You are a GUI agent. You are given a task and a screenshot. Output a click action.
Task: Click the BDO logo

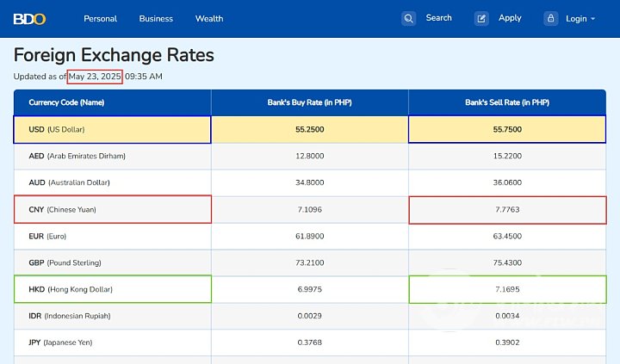(x=29, y=18)
